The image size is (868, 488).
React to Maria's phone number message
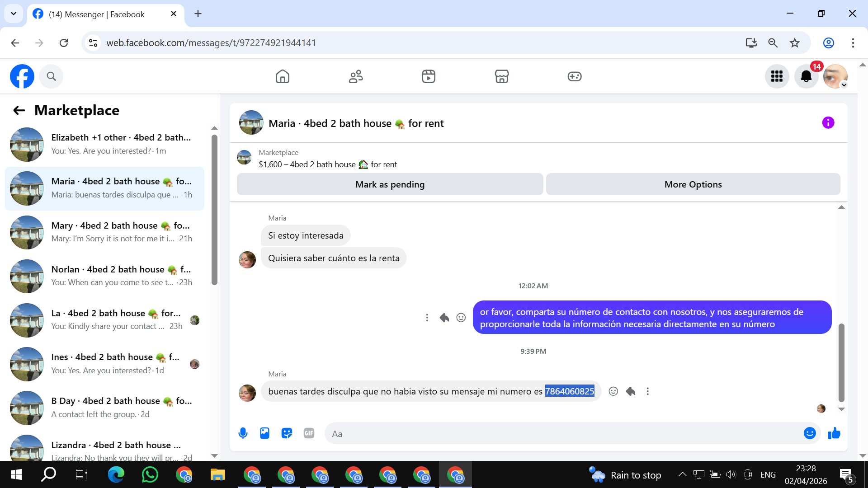613,391
